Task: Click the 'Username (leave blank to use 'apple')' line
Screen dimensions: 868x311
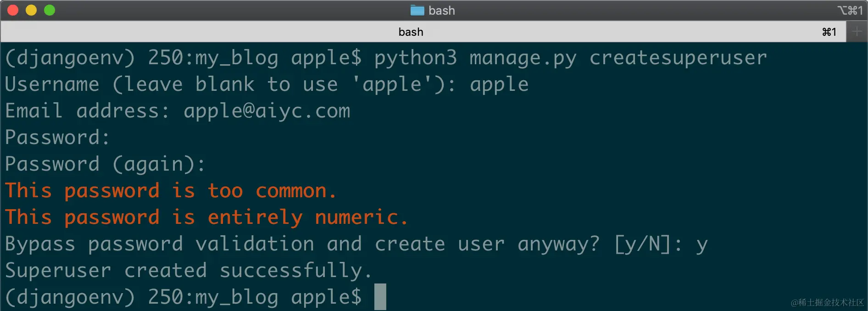Action: [x=267, y=85]
